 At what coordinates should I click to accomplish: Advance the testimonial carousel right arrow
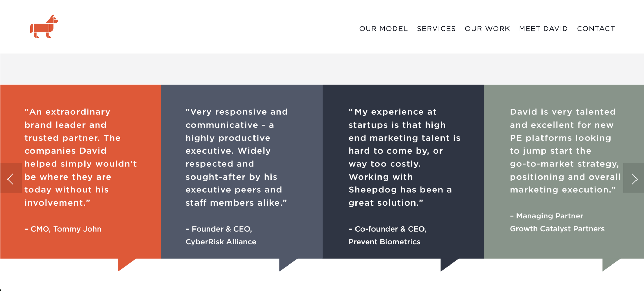[x=634, y=178]
